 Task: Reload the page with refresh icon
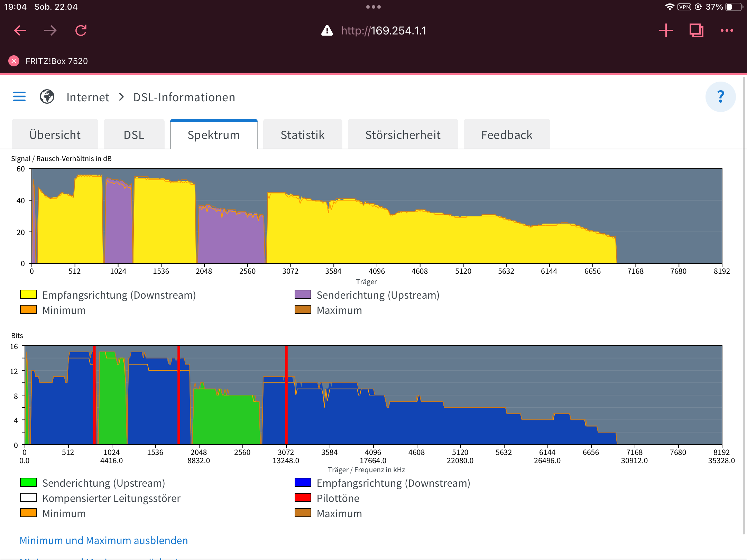[81, 30]
